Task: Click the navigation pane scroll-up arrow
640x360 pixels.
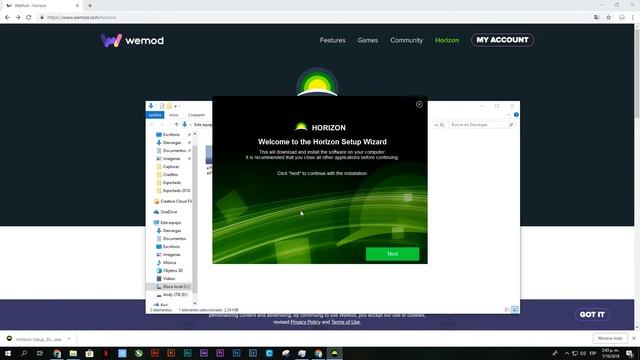Action: 195,133
